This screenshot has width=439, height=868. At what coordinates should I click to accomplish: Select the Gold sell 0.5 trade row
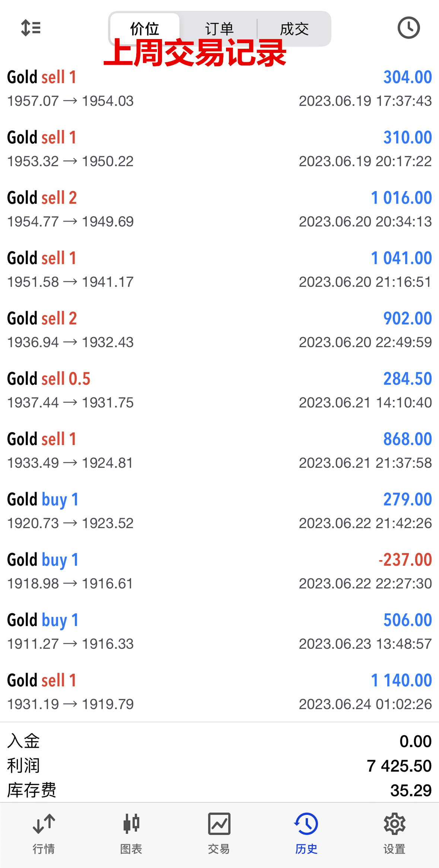pos(219,390)
